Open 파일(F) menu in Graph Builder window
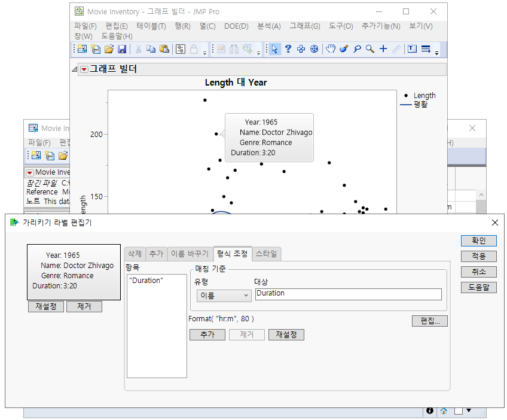The height and width of the screenshot is (420, 507). (85, 26)
